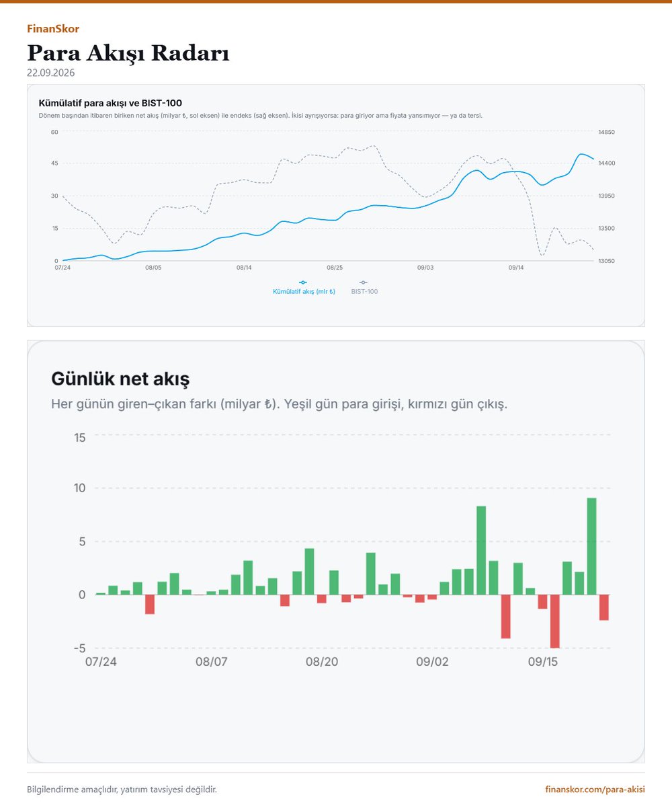
Task: Click the red bar before the 09/15 peak dip
Action: click(543, 602)
